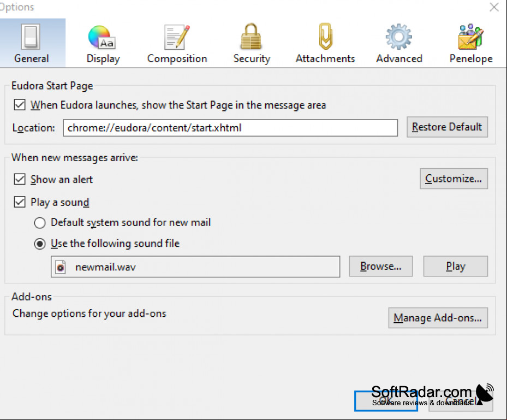The image size is (507, 420).
Task: Switch to the Penelope tab label
Action: [x=471, y=58]
